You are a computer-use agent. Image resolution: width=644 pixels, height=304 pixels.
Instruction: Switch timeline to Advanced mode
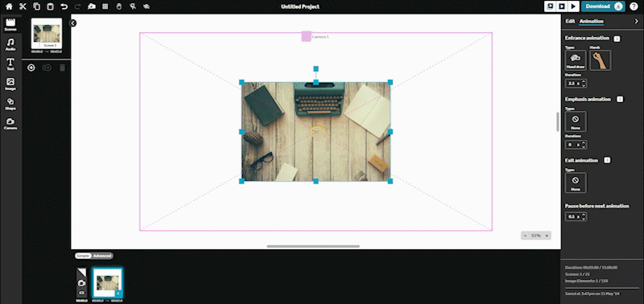(102, 256)
